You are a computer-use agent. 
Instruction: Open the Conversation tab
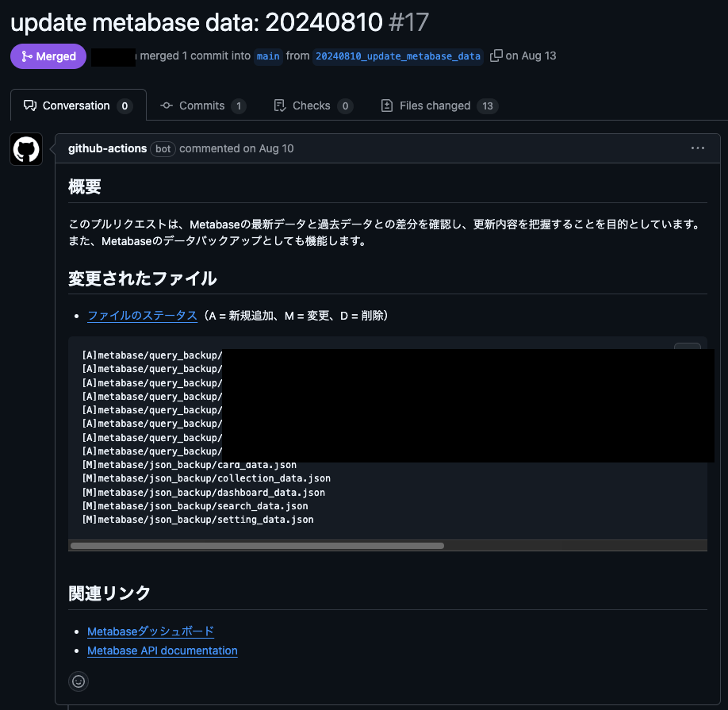pyautogui.click(x=78, y=106)
